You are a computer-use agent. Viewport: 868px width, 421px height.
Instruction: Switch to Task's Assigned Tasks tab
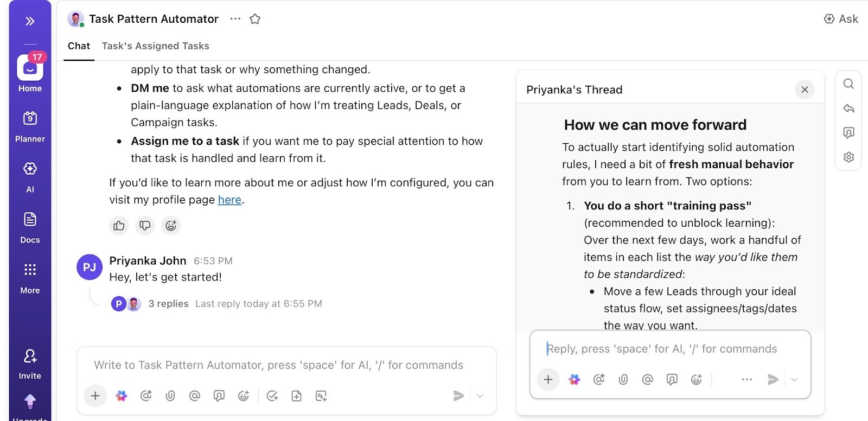coord(155,46)
